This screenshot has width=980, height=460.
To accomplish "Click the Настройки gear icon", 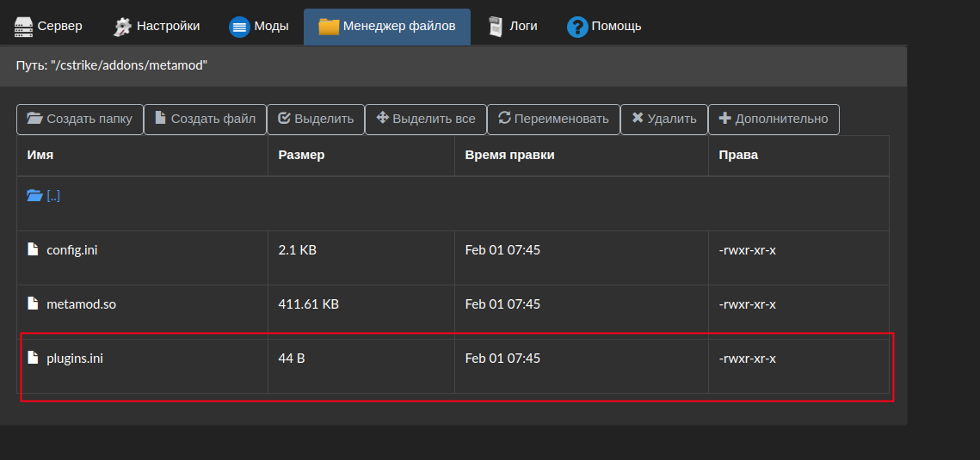I will (122, 27).
